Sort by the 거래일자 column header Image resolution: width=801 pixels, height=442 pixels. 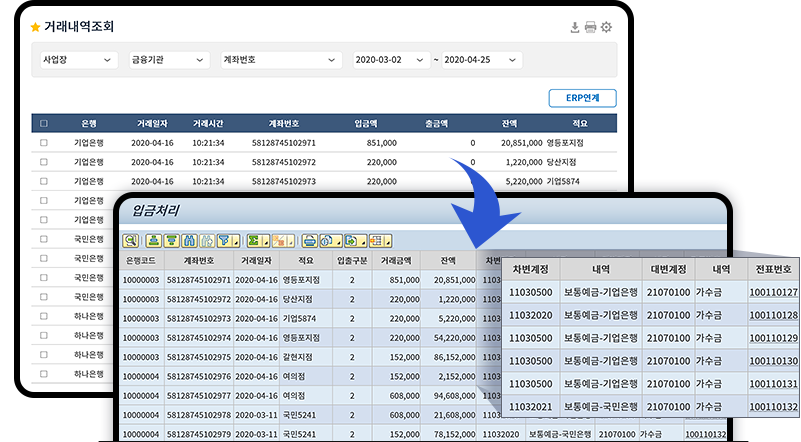[x=152, y=124]
